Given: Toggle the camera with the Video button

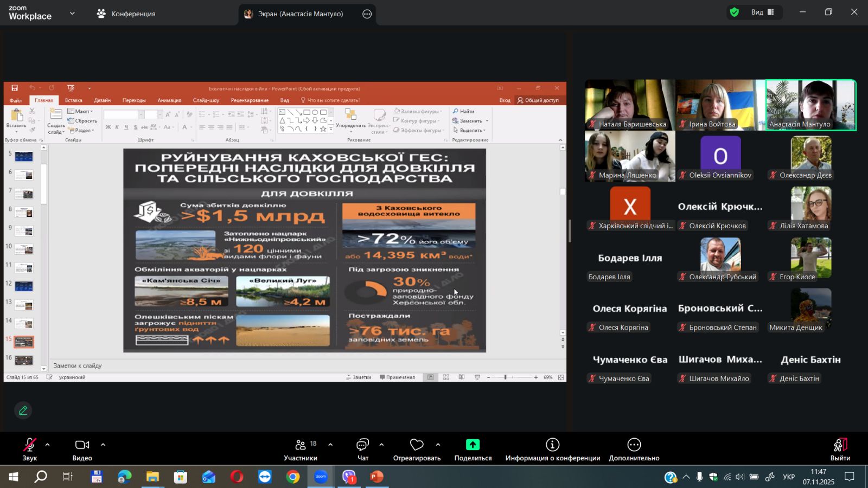Looking at the screenshot, I should tap(82, 445).
